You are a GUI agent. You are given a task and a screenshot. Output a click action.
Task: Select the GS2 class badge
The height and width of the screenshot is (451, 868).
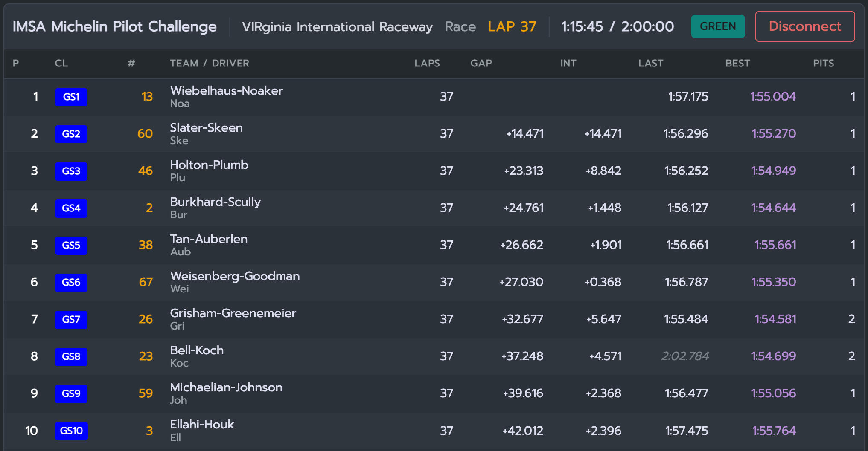[71, 134]
